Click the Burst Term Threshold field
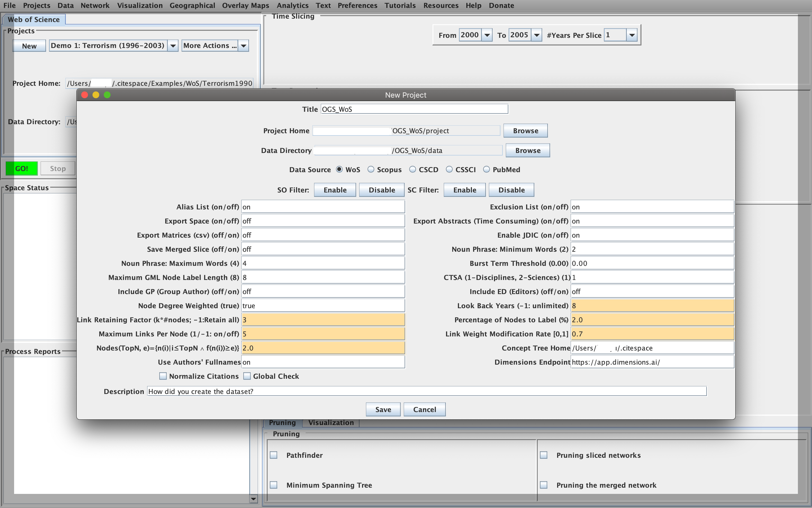The width and height of the screenshot is (812, 508). (652, 263)
